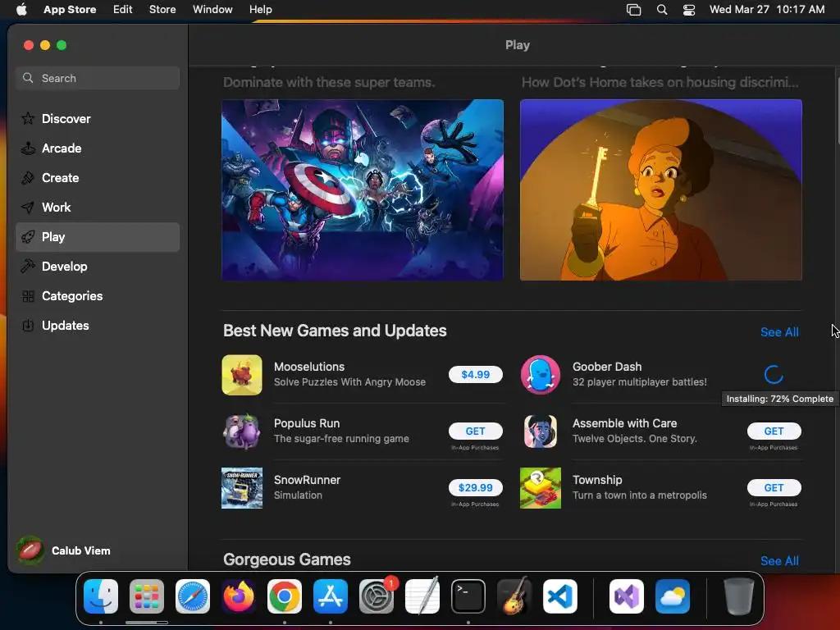Click the Goober Dash title text
840x630 pixels.
pyautogui.click(x=607, y=367)
